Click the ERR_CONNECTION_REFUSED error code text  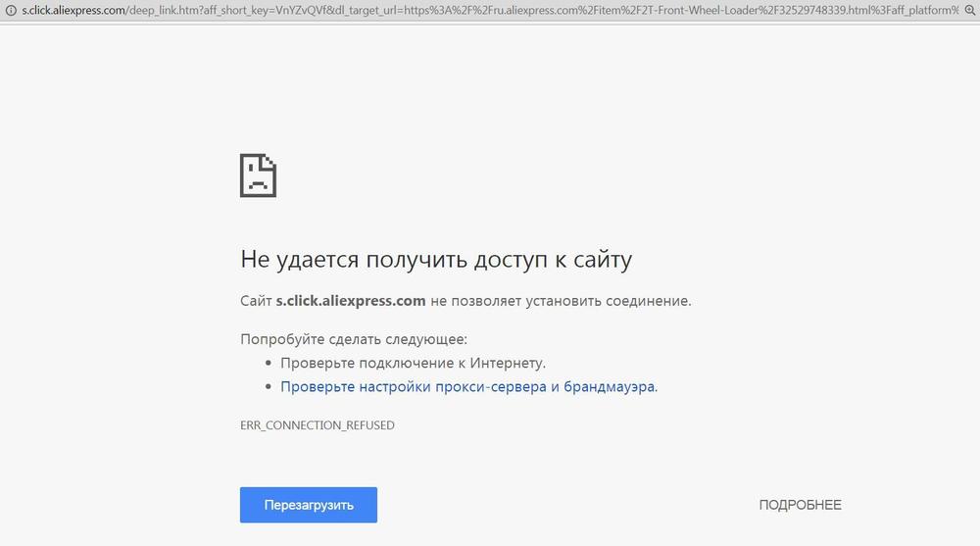(318, 425)
